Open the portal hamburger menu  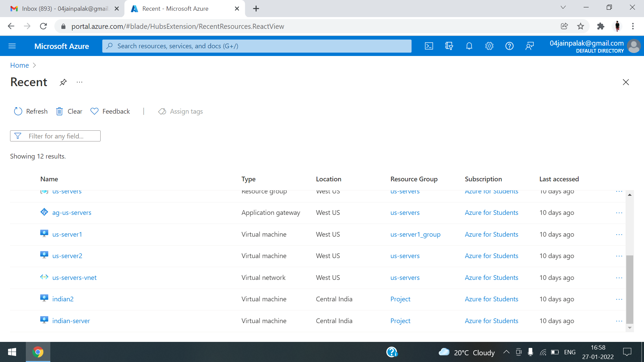(12, 46)
